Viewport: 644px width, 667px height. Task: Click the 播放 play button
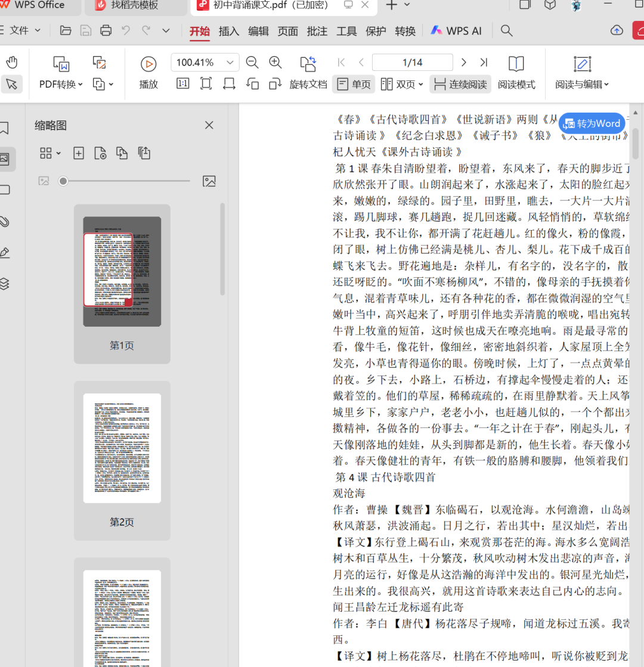tap(148, 72)
